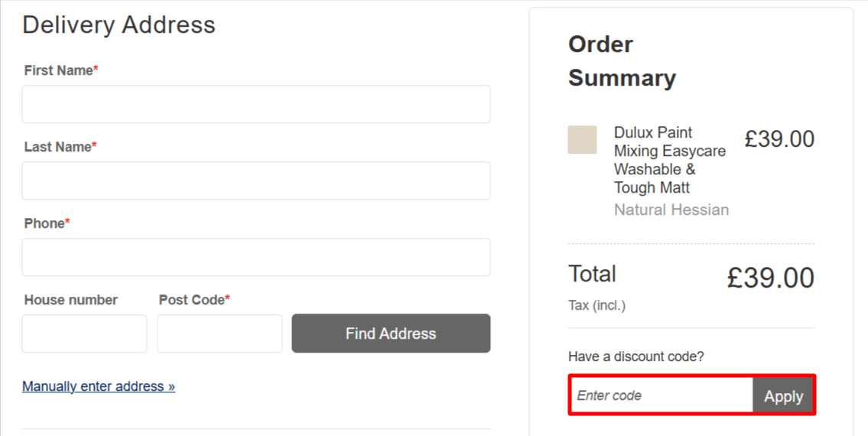
Task: Click the 'Have a discount code?' text
Action: pyautogui.click(x=636, y=356)
